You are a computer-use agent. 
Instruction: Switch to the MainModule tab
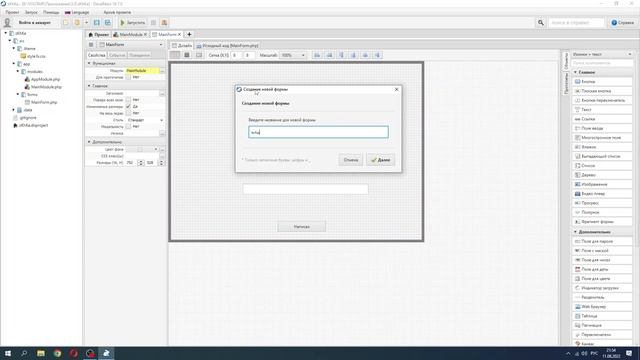coord(130,35)
